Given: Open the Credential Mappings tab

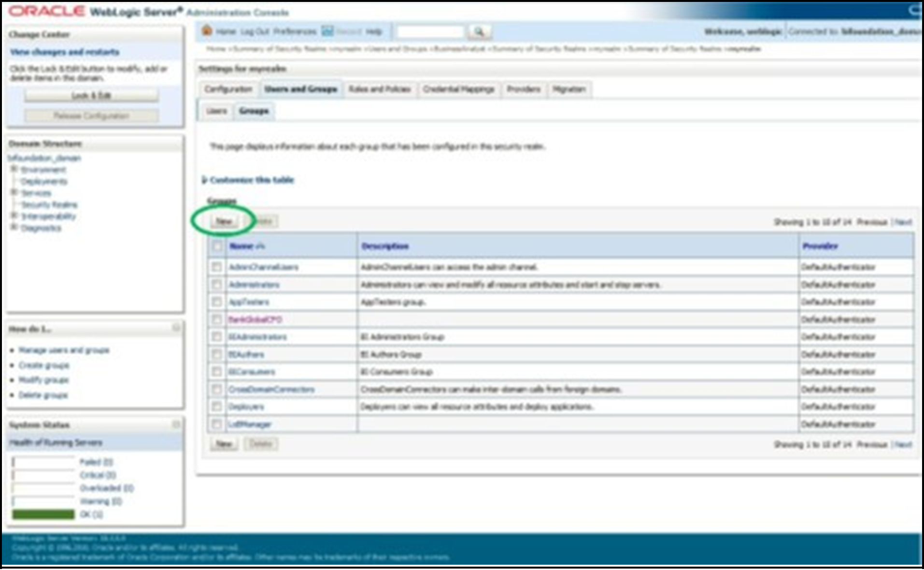Looking at the screenshot, I should click(459, 89).
